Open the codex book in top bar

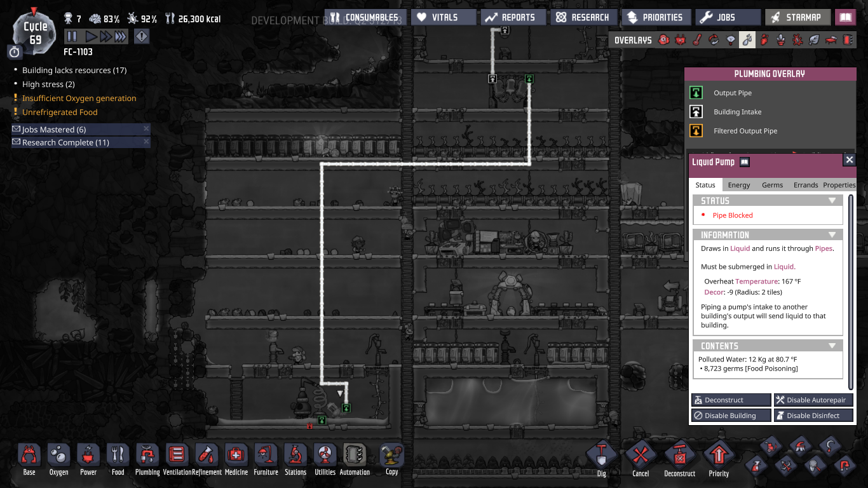(846, 18)
